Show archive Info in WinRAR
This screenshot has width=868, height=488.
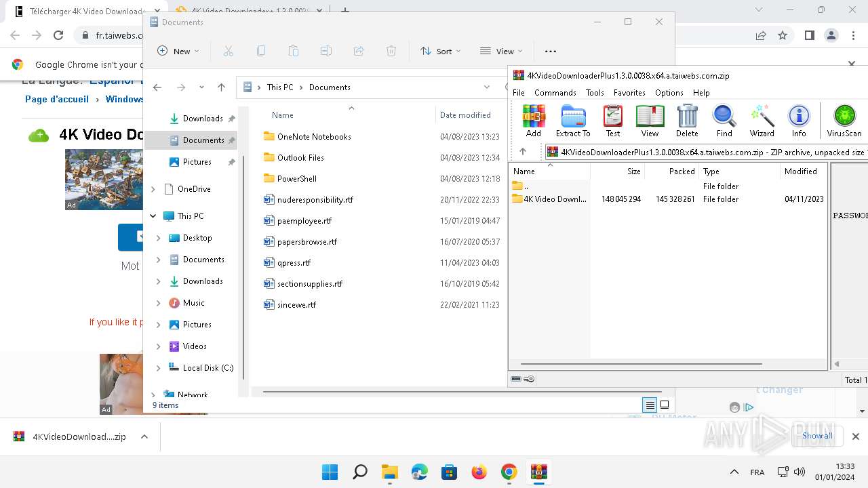(799, 121)
